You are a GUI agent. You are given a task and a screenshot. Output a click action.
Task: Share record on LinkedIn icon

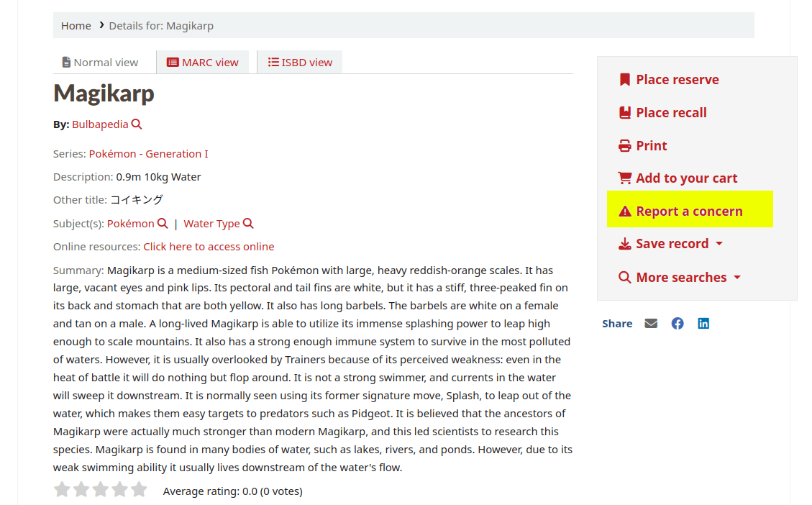click(703, 324)
